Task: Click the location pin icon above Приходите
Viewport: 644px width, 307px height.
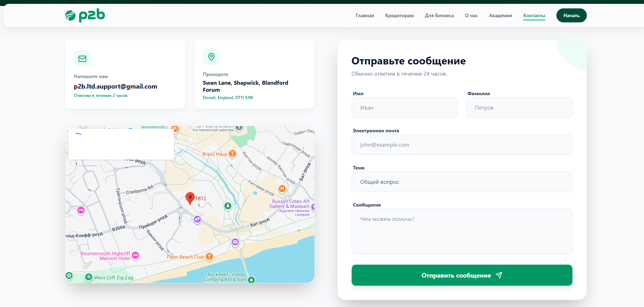Action: 211,57
